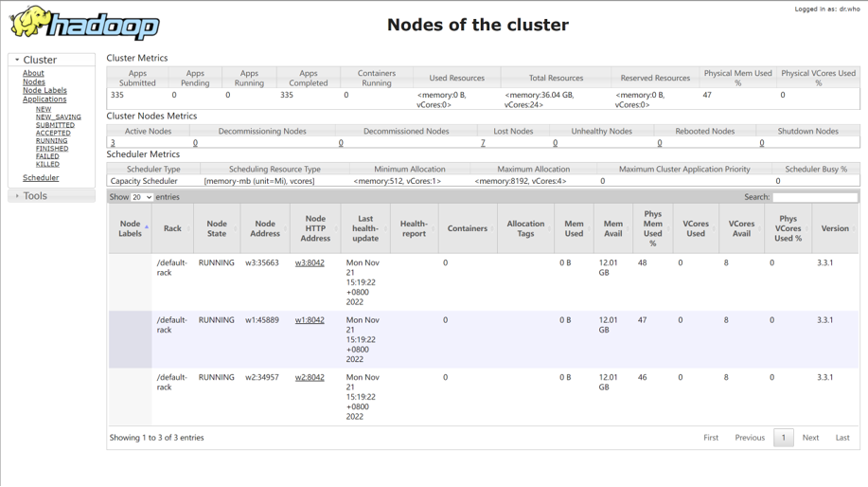
Task: Open Unhealthy Nodes count link
Action: 556,143
